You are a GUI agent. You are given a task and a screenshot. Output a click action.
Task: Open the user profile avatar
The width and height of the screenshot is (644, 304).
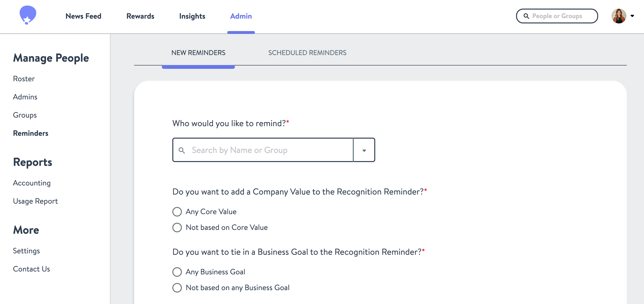pyautogui.click(x=619, y=16)
